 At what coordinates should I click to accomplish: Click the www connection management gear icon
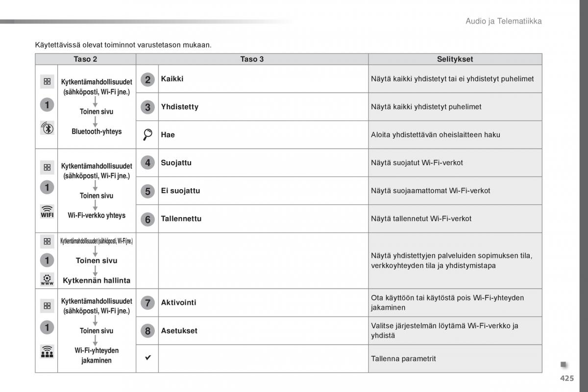47,279
